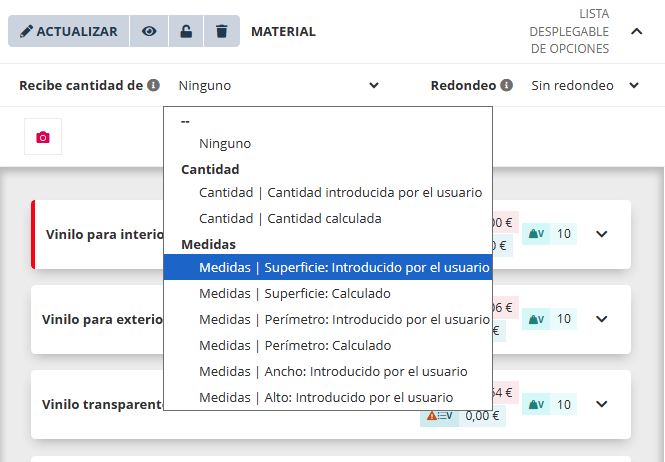Select Medidas Superficie: Introducido por el usuario
Screen dimensions: 665x462
pyautogui.click(x=344, y=268)
